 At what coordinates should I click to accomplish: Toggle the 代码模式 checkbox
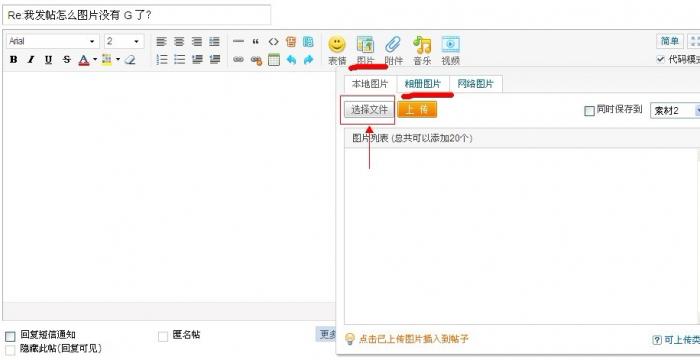click(661, 59)
